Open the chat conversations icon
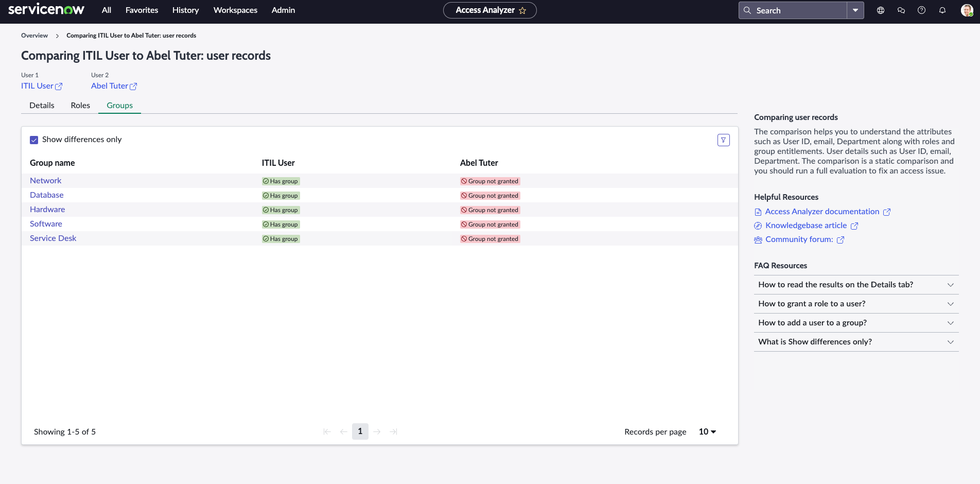The image size is (980, 484). (901, 10)
